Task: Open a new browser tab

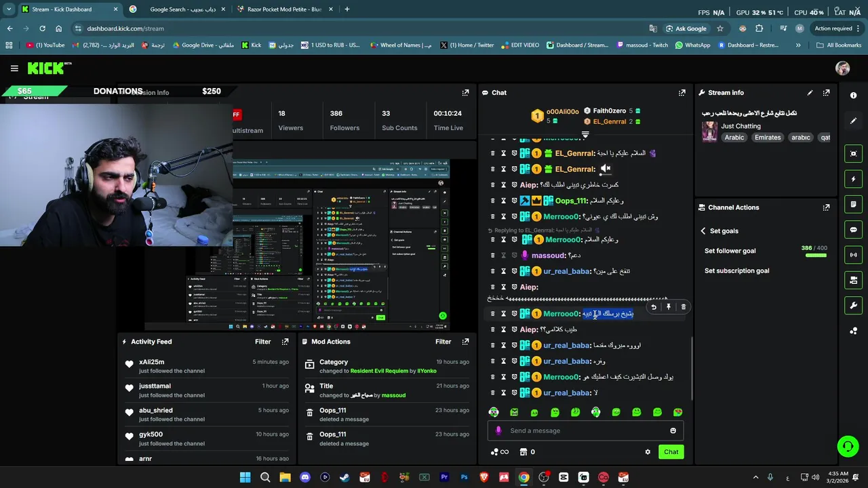Action: point(347,9)
